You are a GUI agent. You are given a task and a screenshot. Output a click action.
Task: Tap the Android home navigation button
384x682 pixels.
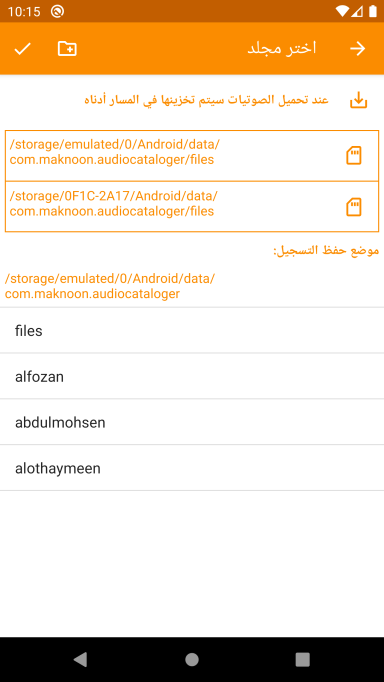click(x=192, y=659)
